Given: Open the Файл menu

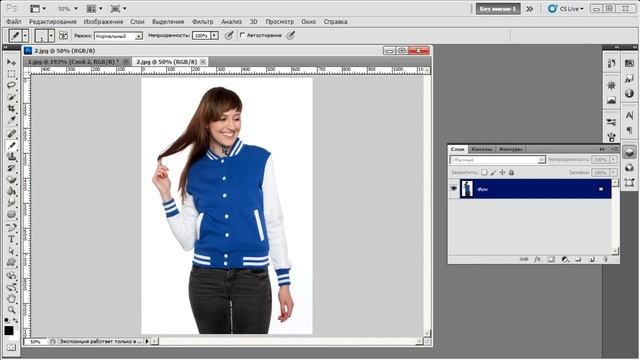Looking at the screenshot, I should (13, 22).
